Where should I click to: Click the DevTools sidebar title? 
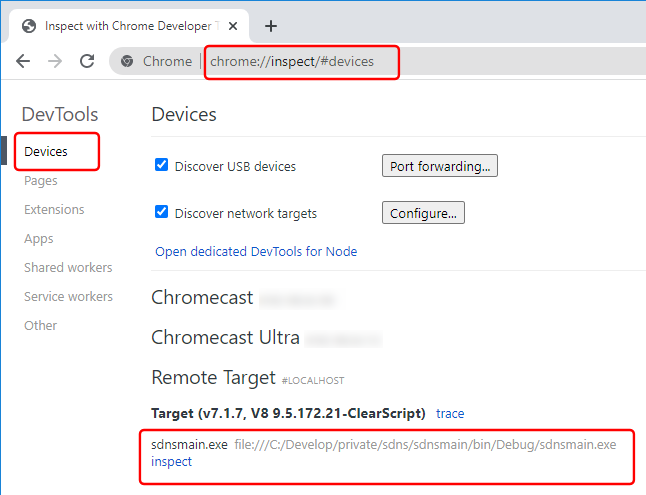[60, 114]
